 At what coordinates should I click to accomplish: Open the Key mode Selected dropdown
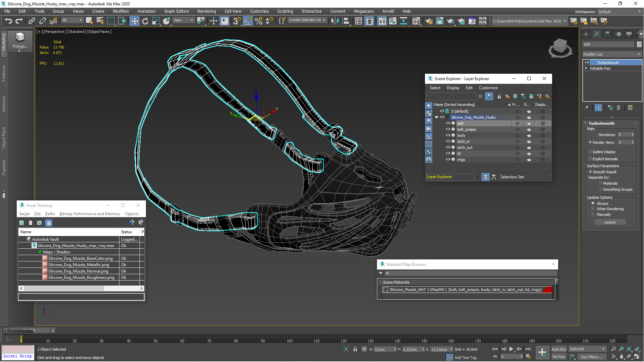(587, 349)
